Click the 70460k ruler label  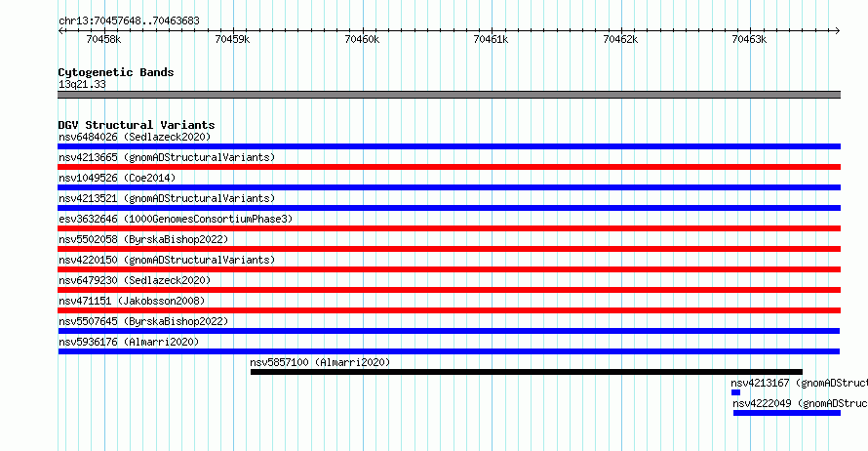[362, 39]
